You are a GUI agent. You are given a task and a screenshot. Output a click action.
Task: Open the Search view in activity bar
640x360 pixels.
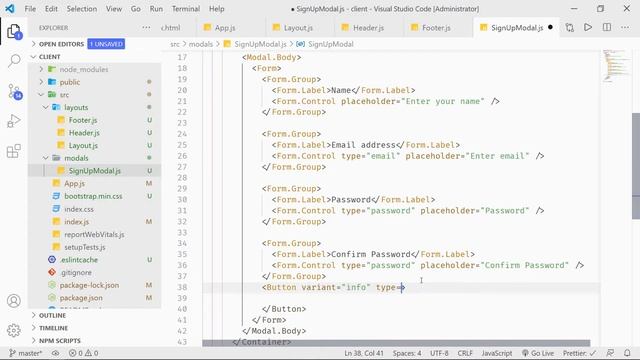(14, 61)
